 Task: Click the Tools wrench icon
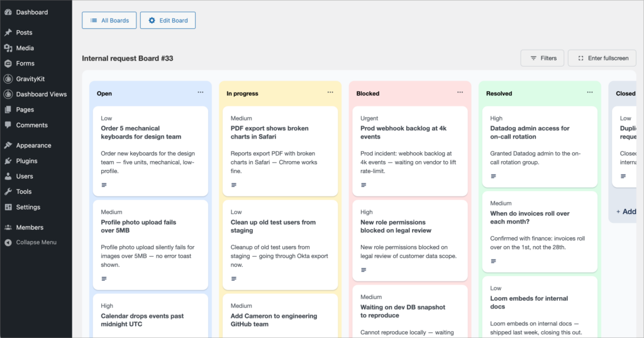pos(8,191)
